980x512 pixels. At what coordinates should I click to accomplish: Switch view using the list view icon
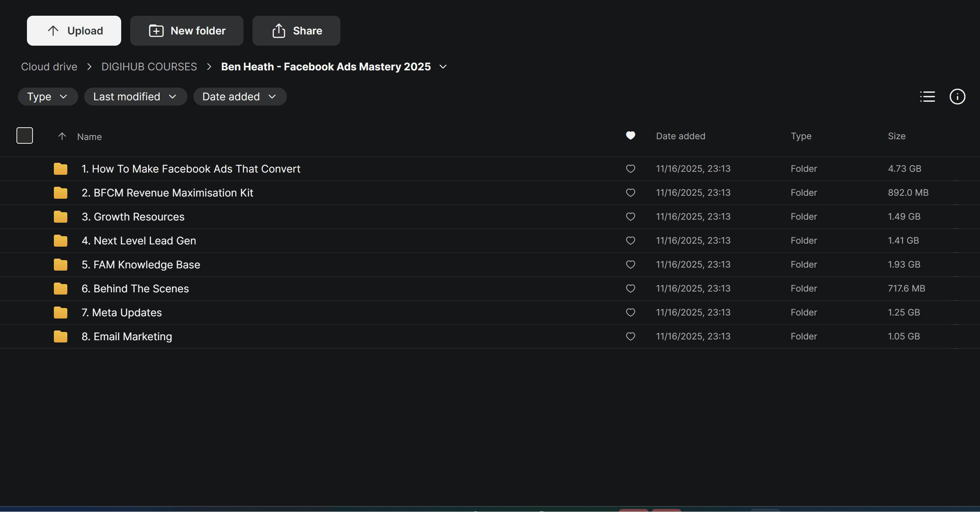(927, 97)
